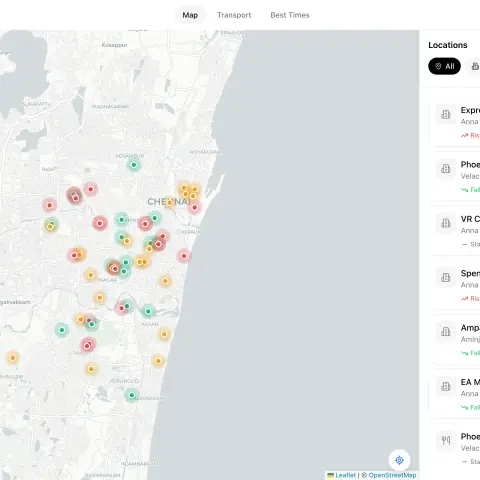Click the restaurant fork-knife icon in list
The image size is (480, 480).
(446, 440)
